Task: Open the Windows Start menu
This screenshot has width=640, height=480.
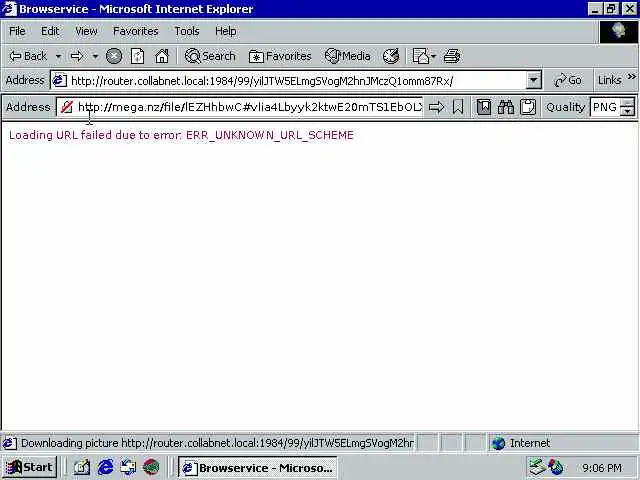Action: (x=29, y=467)
